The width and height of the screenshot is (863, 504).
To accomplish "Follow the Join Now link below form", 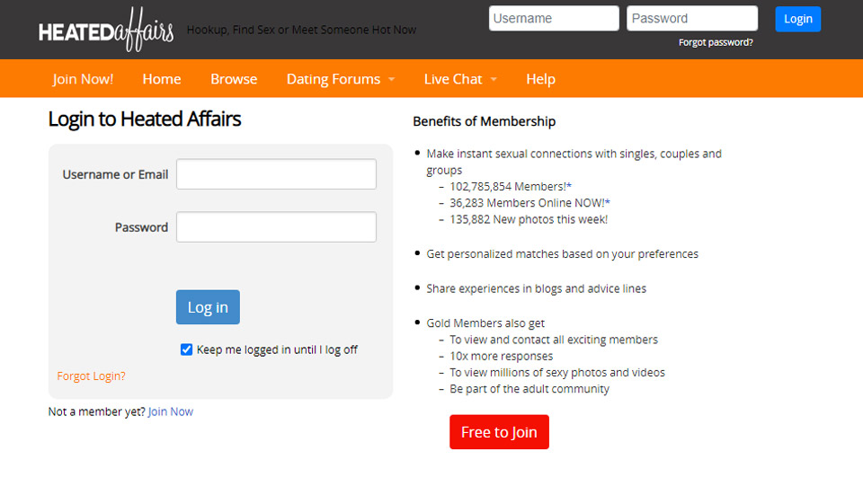I will pyautogui.click(x=171, y=411).
